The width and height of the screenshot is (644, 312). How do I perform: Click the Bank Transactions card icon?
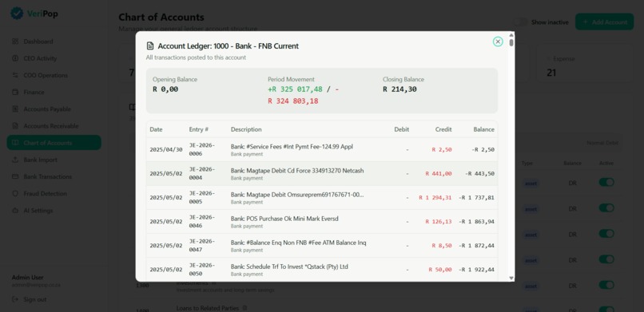point(15,176)
